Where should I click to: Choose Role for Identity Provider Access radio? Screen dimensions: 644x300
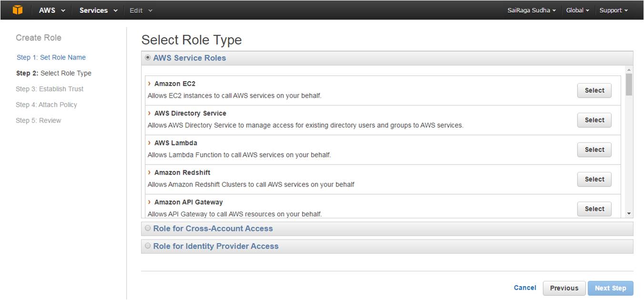[x=148, y=246]
